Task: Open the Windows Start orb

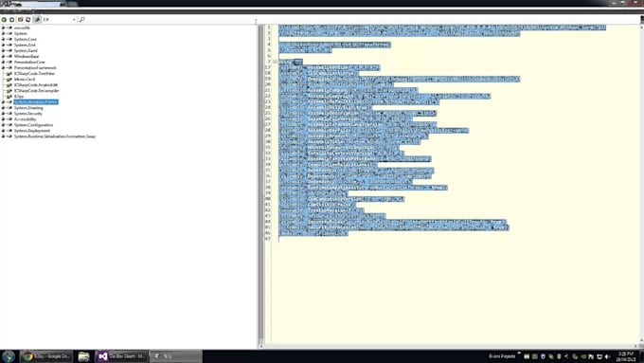Action: pos(9,356)
